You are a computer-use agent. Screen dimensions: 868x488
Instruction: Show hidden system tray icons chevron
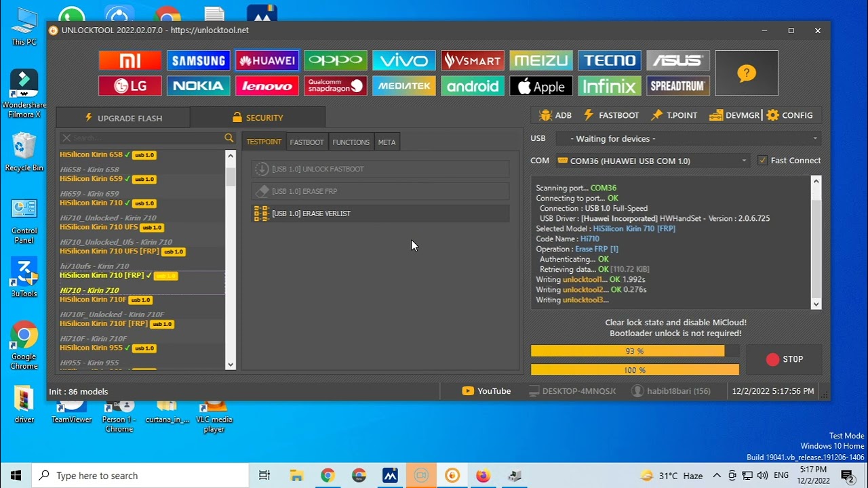[717, 476]
